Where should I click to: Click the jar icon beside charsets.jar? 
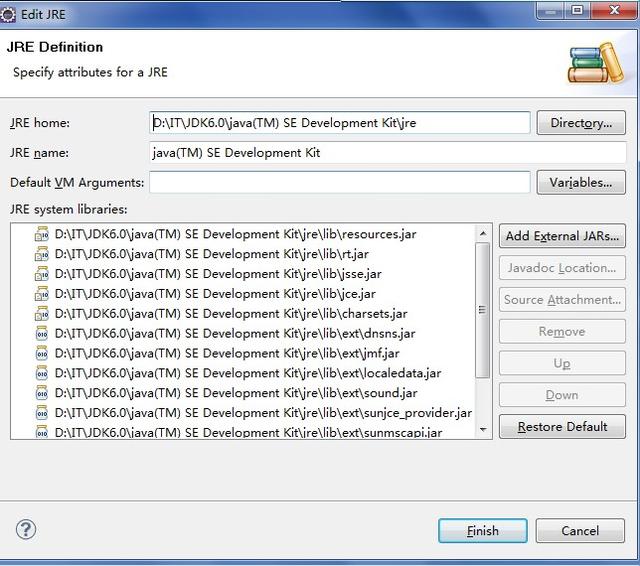coord(42,313)
